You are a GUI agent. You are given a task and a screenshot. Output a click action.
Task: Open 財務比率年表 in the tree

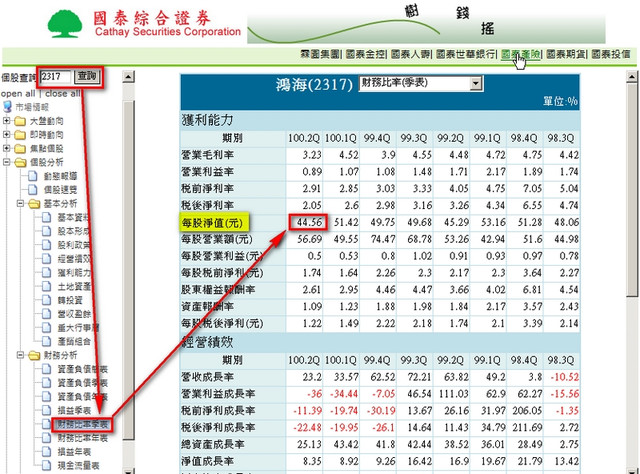tap(82, 438)
